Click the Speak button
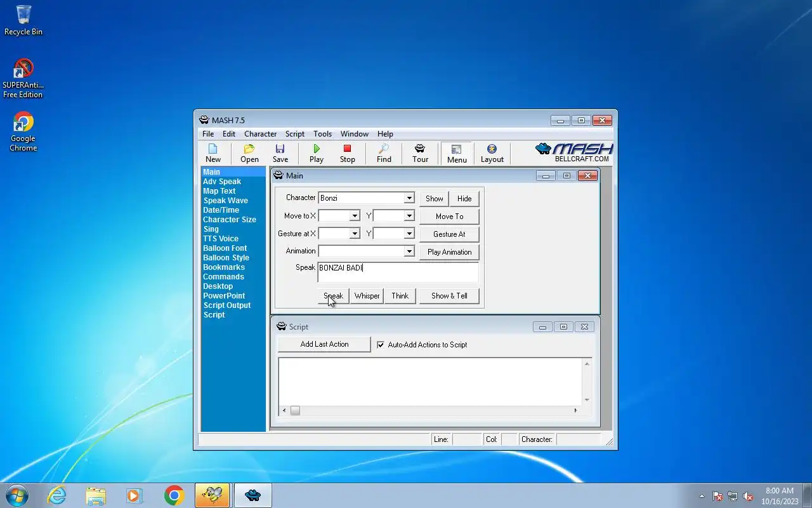The width and height of the screenshot is (812, 508). (x=333, y=296)
